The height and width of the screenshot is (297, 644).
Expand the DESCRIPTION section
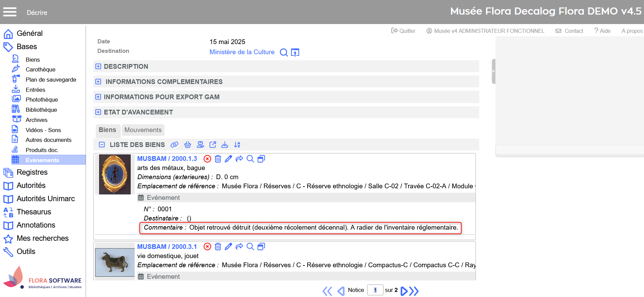point(98,67)
